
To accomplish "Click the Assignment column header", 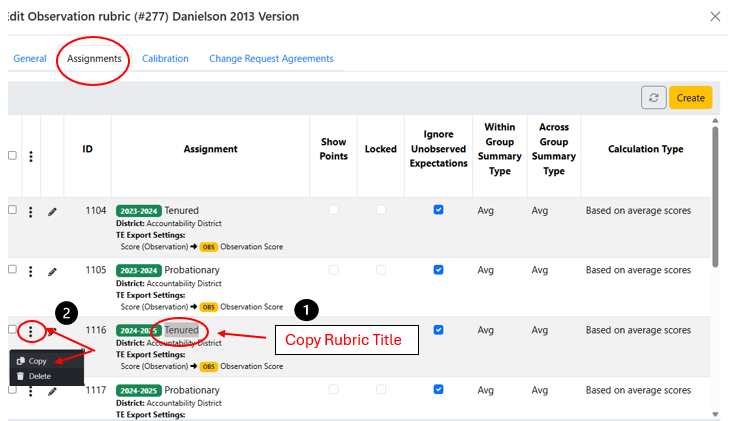I will click(210, 149).
